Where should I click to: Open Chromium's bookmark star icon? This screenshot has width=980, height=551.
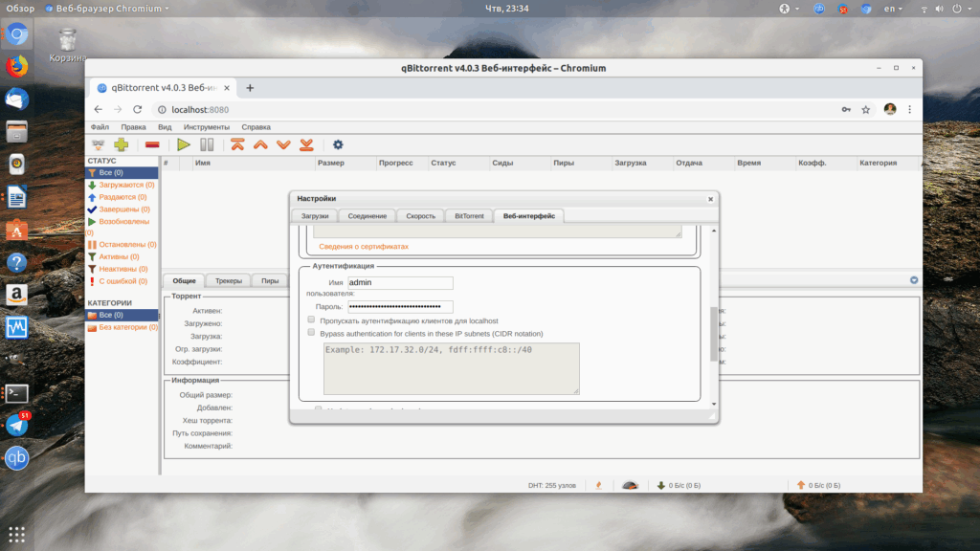[865, 110]
